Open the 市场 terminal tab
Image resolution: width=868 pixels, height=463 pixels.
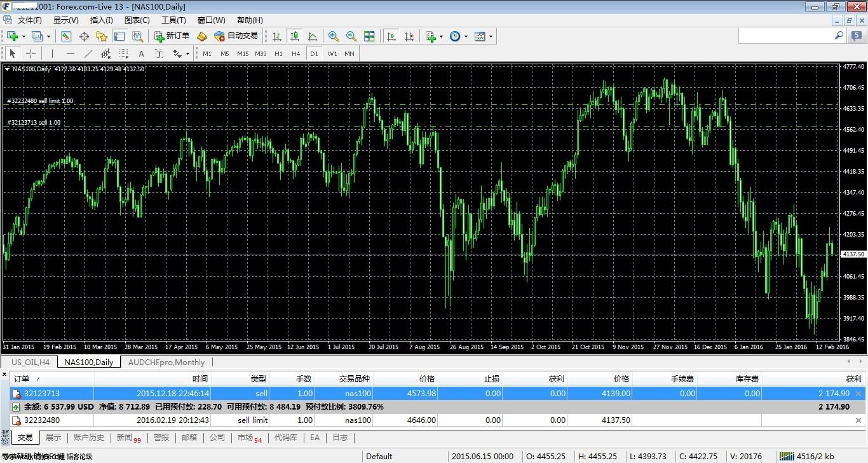(249, 438)
